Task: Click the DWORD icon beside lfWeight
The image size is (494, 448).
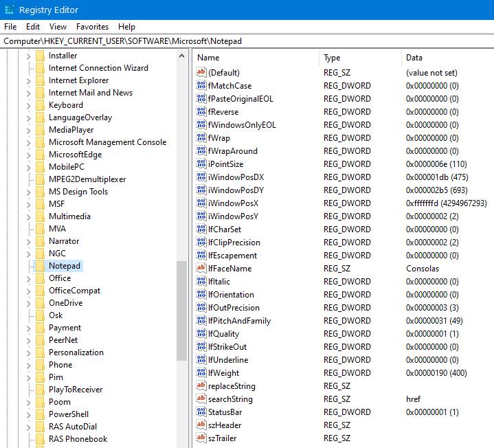Action: tap(201, 372)
